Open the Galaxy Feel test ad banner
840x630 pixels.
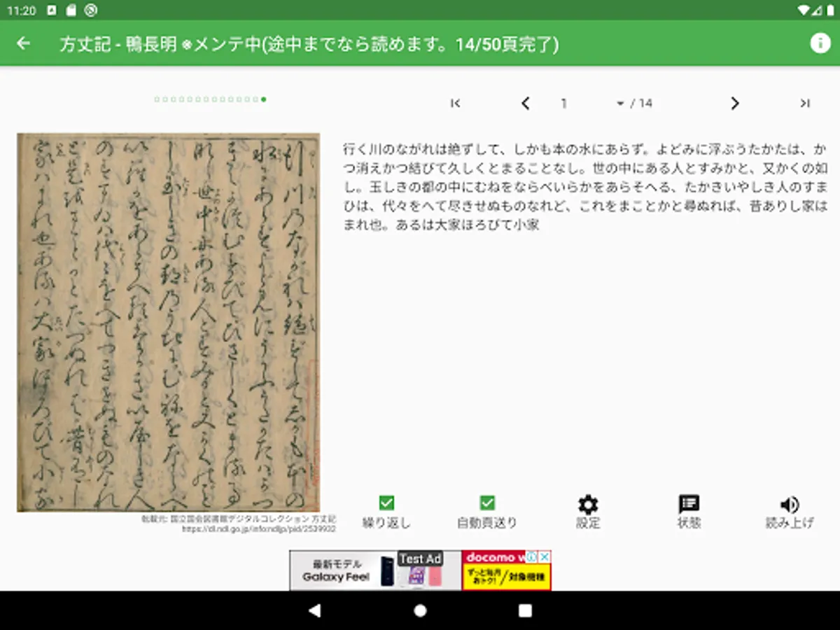(376, 570)
